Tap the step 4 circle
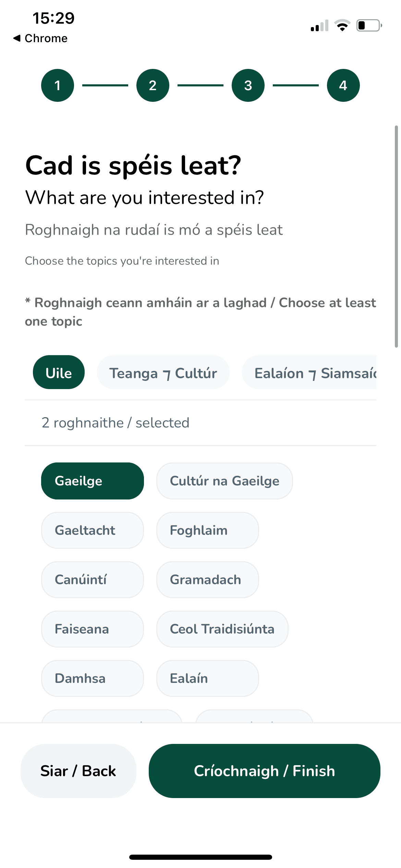 point(343,85)
